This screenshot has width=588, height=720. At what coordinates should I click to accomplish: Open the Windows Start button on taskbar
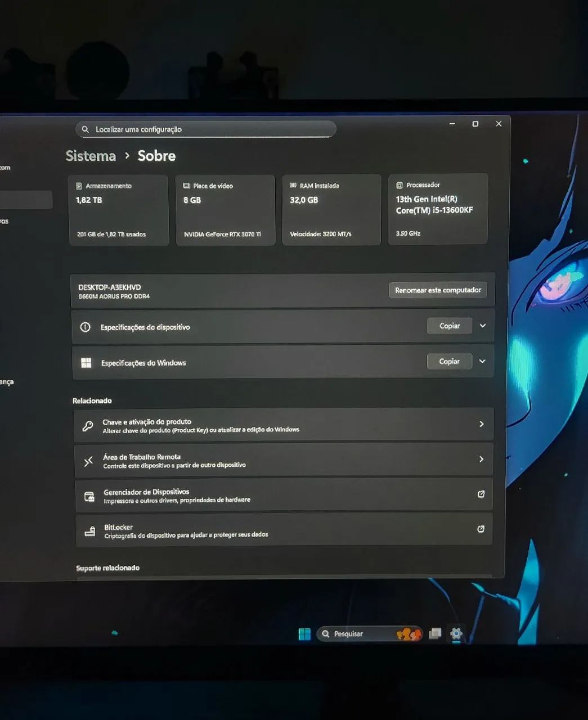tap(304, 634)
